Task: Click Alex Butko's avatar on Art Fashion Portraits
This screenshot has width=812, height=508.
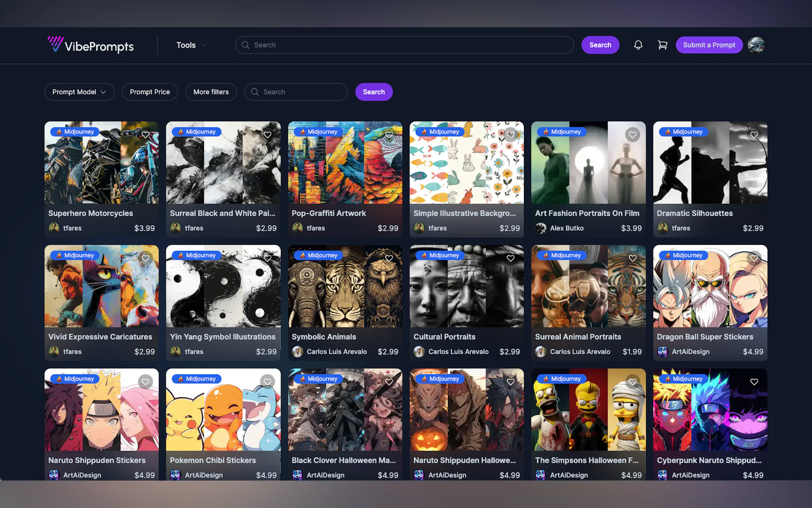Action: click(541, 228)
